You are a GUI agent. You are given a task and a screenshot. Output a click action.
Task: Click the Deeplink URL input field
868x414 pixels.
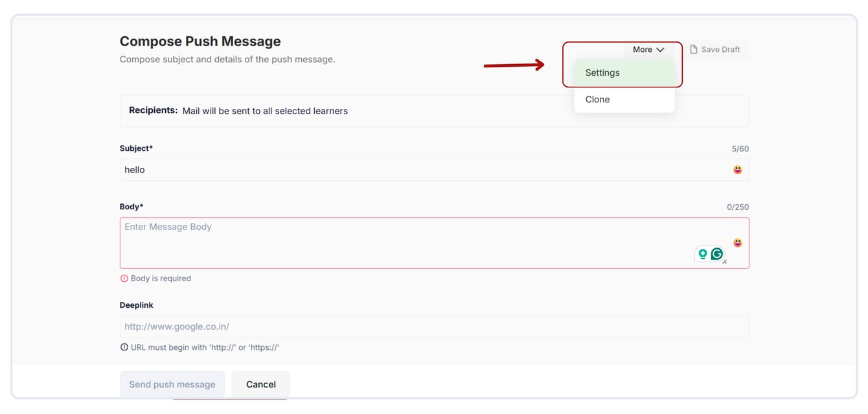coord(434,327)
